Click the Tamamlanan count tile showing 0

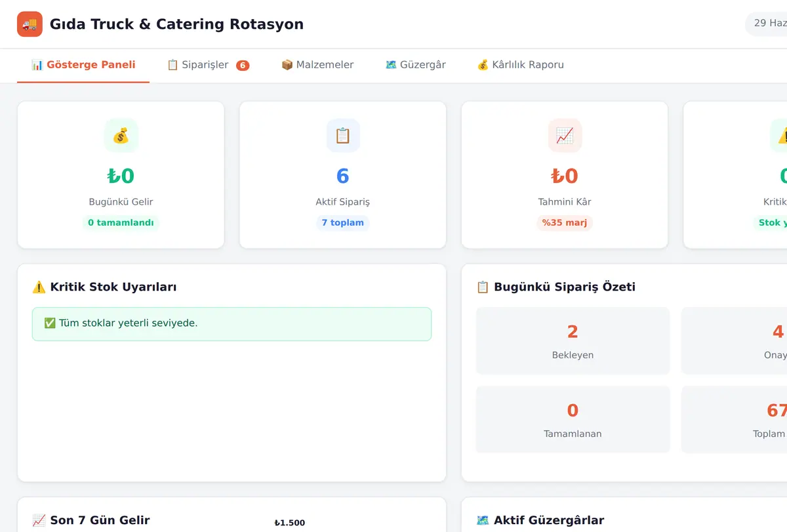pos(573,420)
